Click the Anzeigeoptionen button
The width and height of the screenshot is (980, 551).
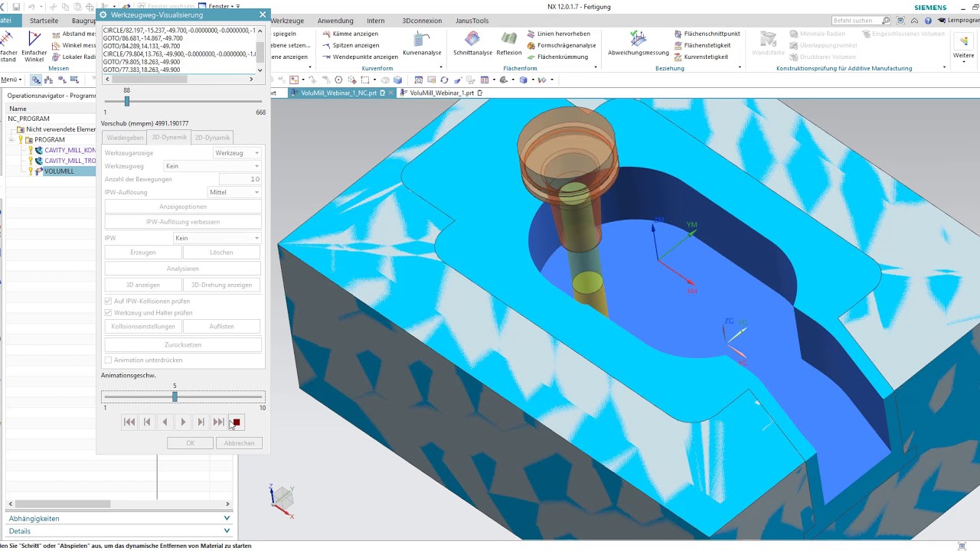coord(183,207)
